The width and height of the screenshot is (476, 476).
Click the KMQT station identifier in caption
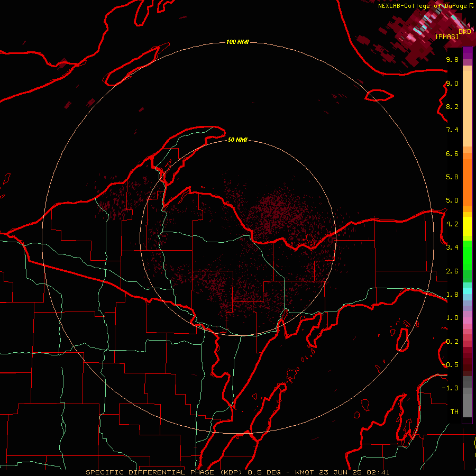tap(305, 472)
